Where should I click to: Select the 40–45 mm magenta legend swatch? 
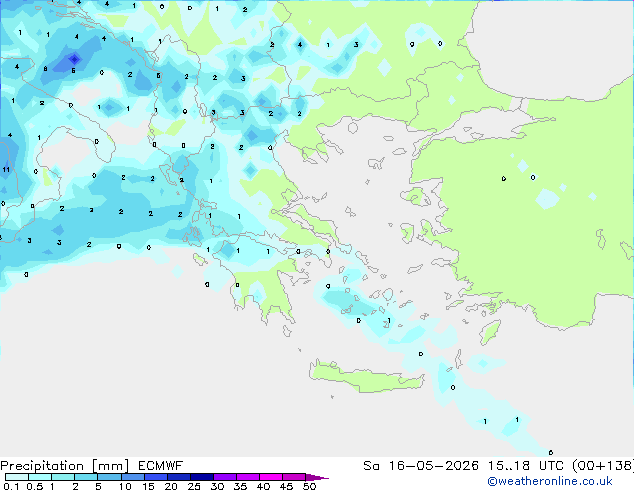[271, 477]
